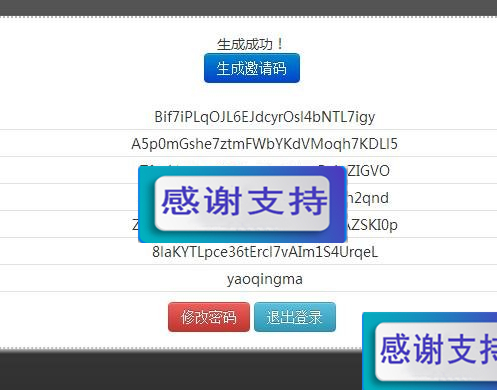Click the dark footer bar left of banner
The image size is (497, 390).
coord(181,370)
